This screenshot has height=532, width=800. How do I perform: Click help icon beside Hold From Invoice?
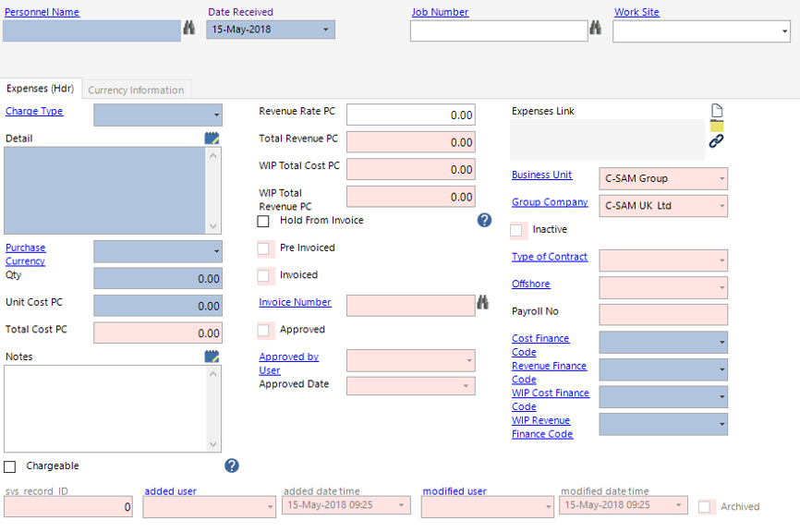[484, 221]
